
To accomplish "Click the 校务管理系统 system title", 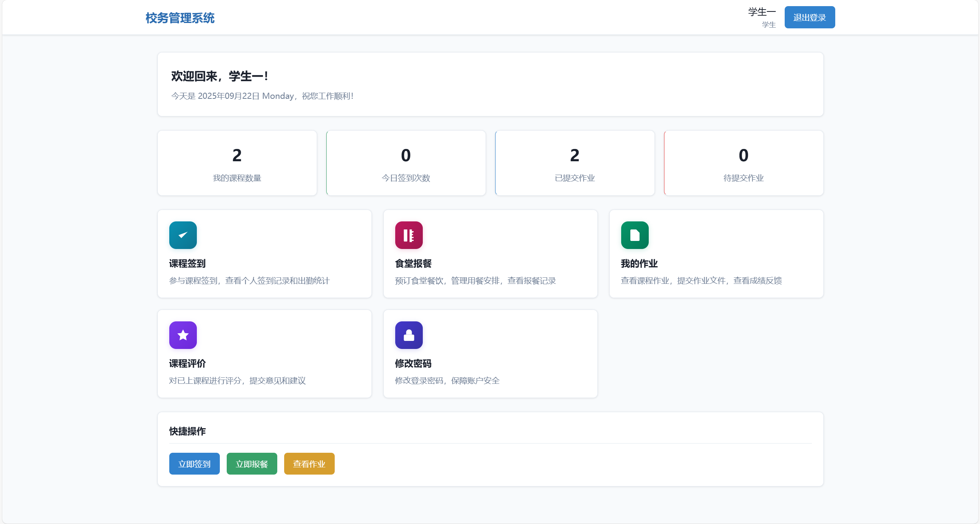I will click(180, 18).
